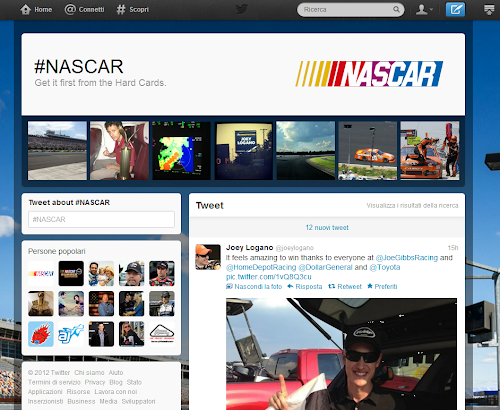The image size is (500, 410).
Task: Open the cloudy sky track thumbnail
Action: (x=306, y=151)
